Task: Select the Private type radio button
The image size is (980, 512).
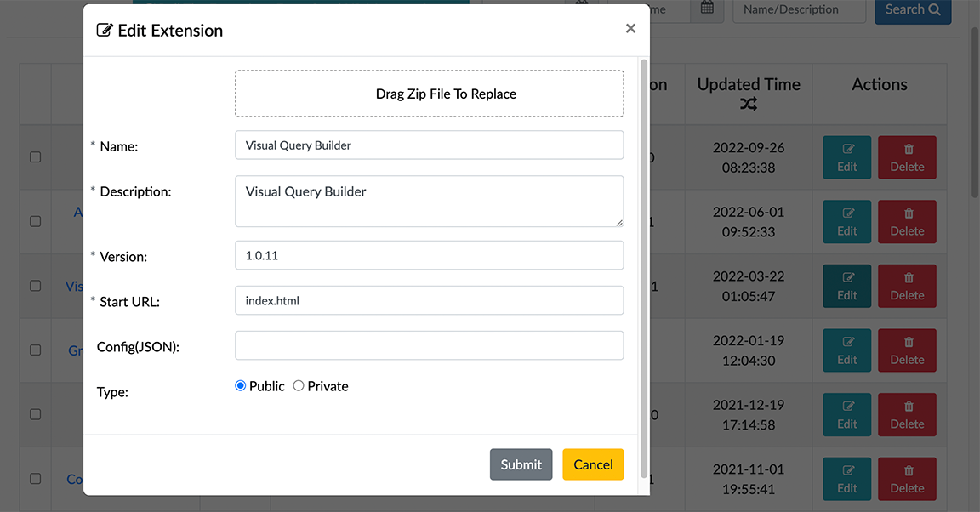Action: tap(299, 386)
